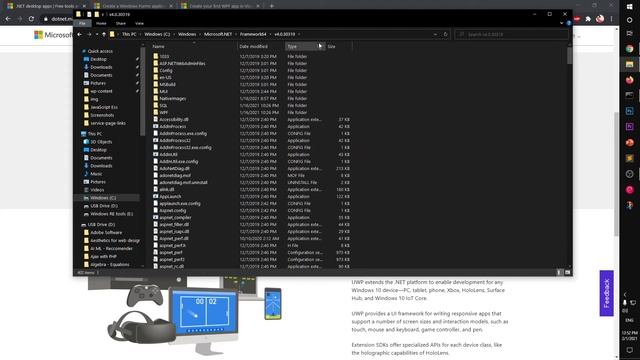The image size is (640, 360).
Task: Open the Chrome extensions puzzle icon
Action: [x=588, y=19]
